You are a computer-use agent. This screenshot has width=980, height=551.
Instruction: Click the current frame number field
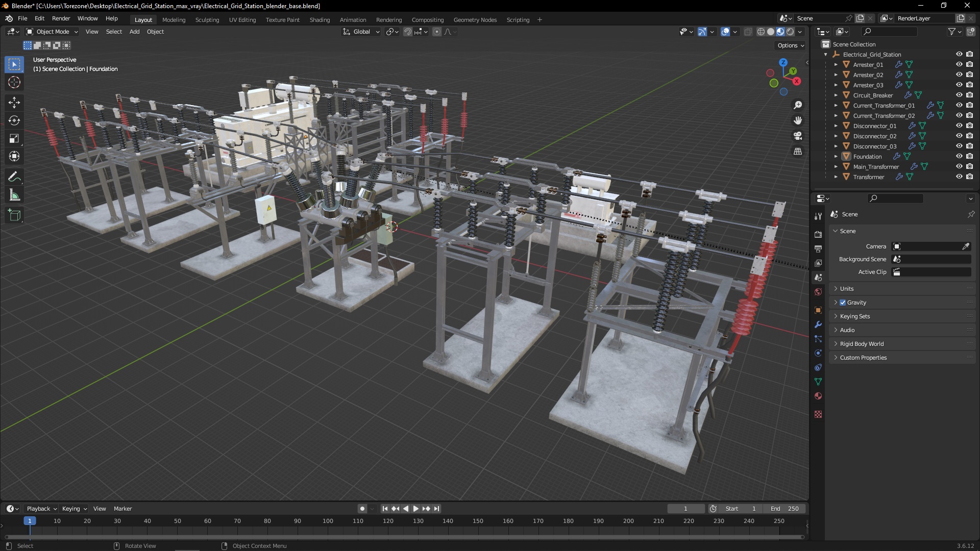685,509
